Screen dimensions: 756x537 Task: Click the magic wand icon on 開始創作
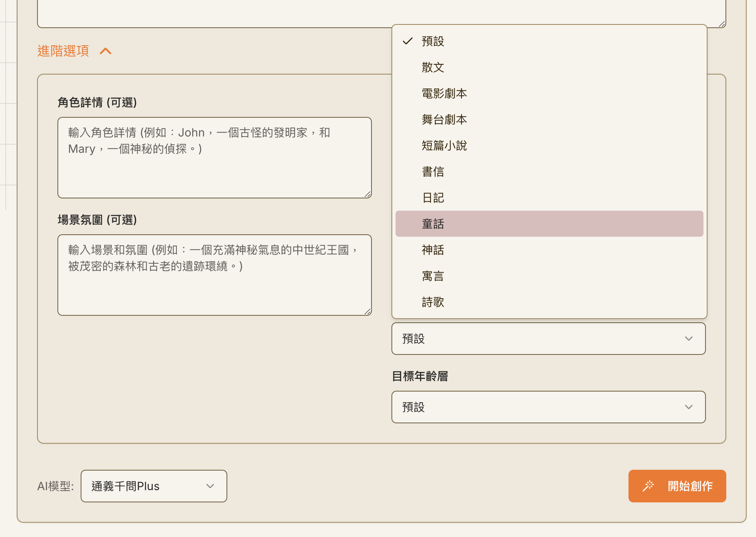pyautogui.click(x=648, y=486)
